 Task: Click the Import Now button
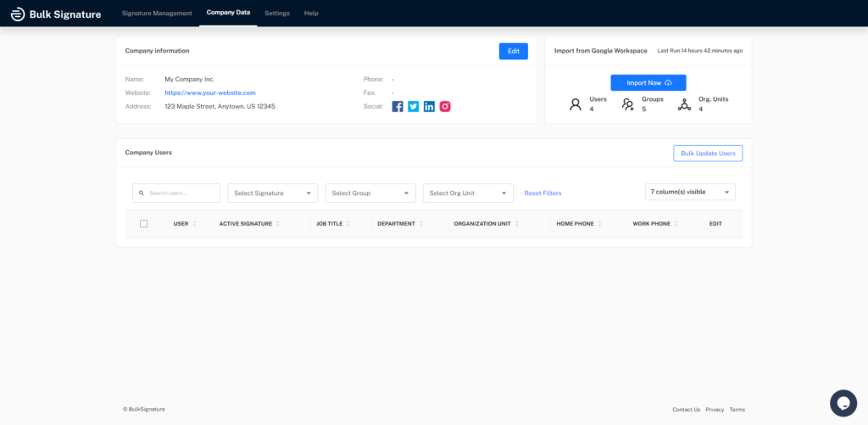[648, 82]
